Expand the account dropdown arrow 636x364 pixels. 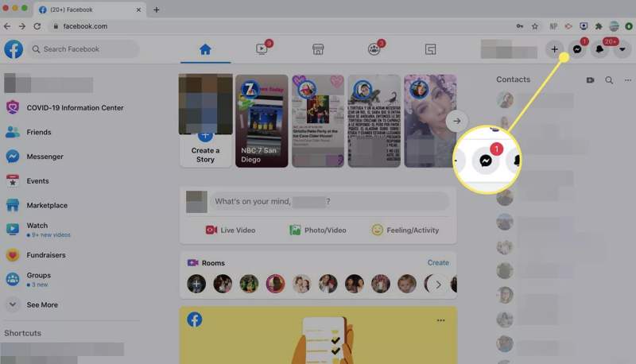622,49
